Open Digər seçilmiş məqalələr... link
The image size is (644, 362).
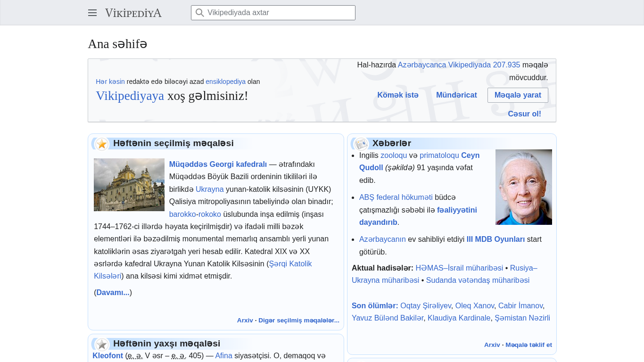coord(299,321)
